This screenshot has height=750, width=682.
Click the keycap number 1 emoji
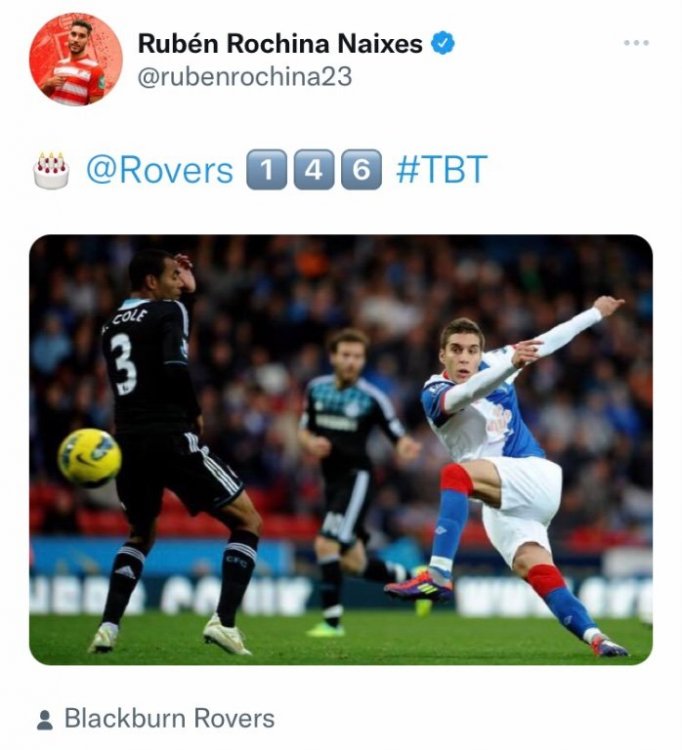pyautogui.click(x=266, y=170)
